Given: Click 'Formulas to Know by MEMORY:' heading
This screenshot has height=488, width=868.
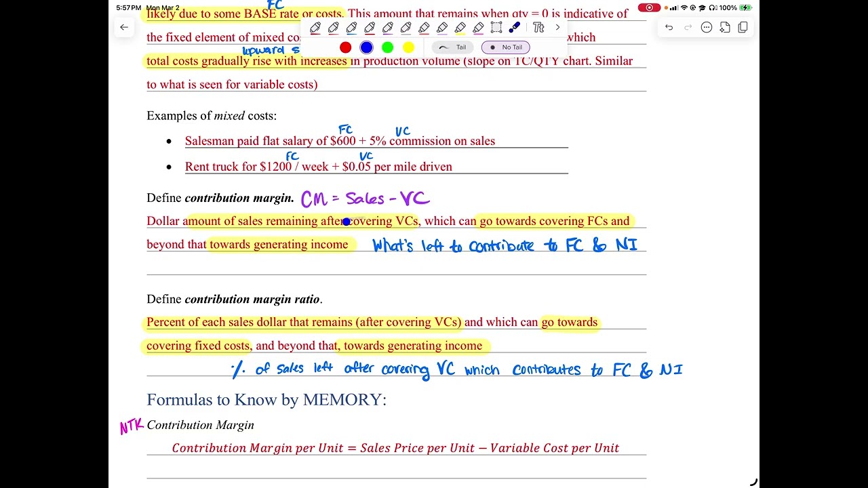Looking at the screenshot, I should point(267,400).
